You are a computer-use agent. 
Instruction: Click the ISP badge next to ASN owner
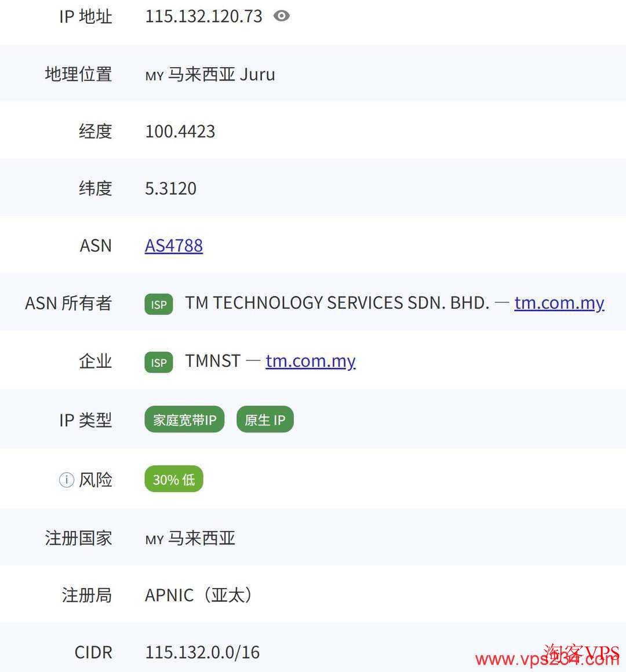coord(158,304)
